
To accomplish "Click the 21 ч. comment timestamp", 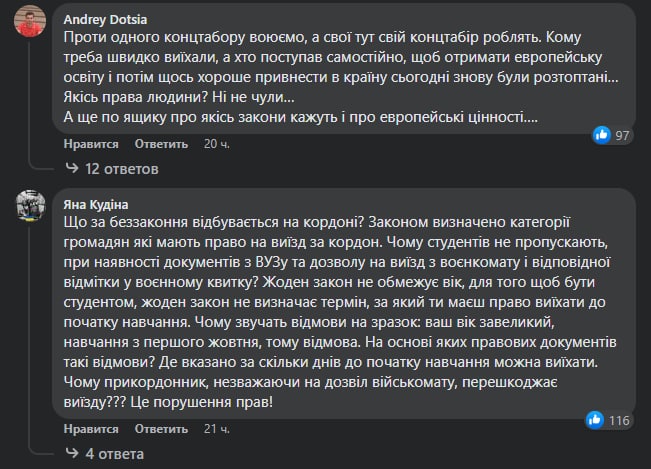I will [216, 430].
